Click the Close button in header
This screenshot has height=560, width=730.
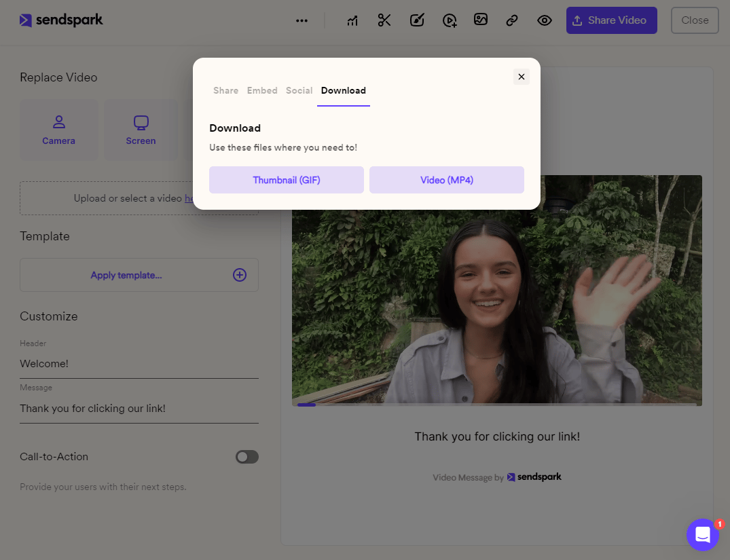point(695,20)
